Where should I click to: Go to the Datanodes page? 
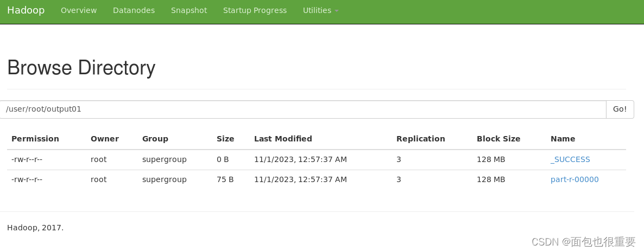[134, 11]
